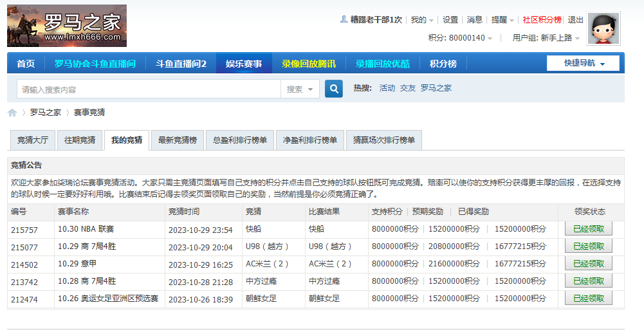Viewport: 644px width, 334px height.
Task: Open the red 社区积分榜 link
Action: point(542,20)
